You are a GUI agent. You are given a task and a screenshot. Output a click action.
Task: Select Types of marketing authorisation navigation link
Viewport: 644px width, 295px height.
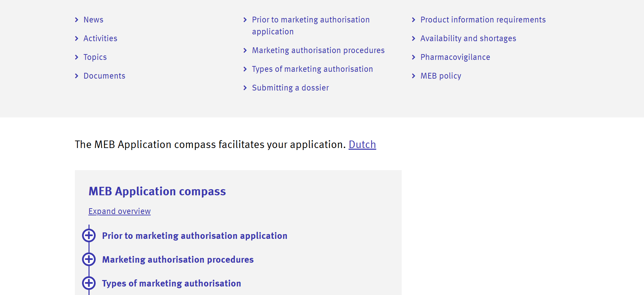[x=312, y=69]
